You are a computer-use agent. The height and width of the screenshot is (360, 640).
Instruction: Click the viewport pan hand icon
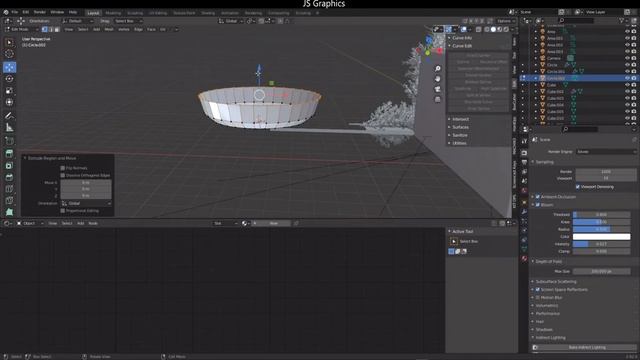(438, 79)
